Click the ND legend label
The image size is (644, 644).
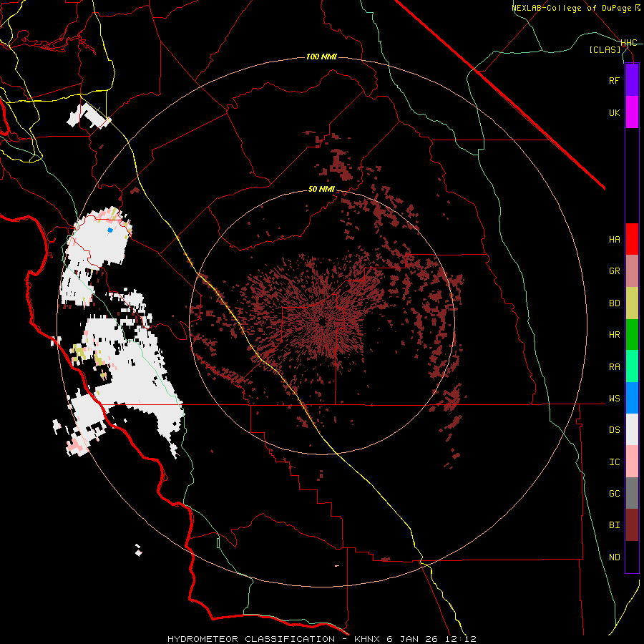tap(614, 557)
